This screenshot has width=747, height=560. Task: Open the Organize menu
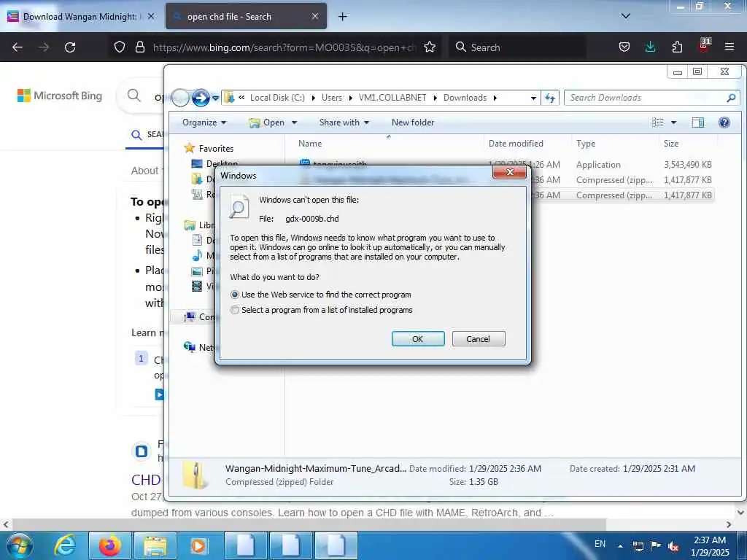[x=204, y=122]
